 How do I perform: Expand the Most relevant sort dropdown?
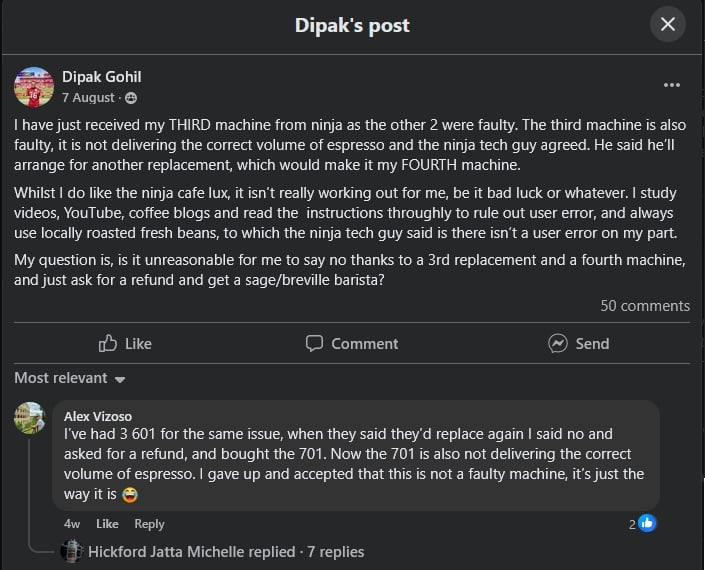(70, 378)
